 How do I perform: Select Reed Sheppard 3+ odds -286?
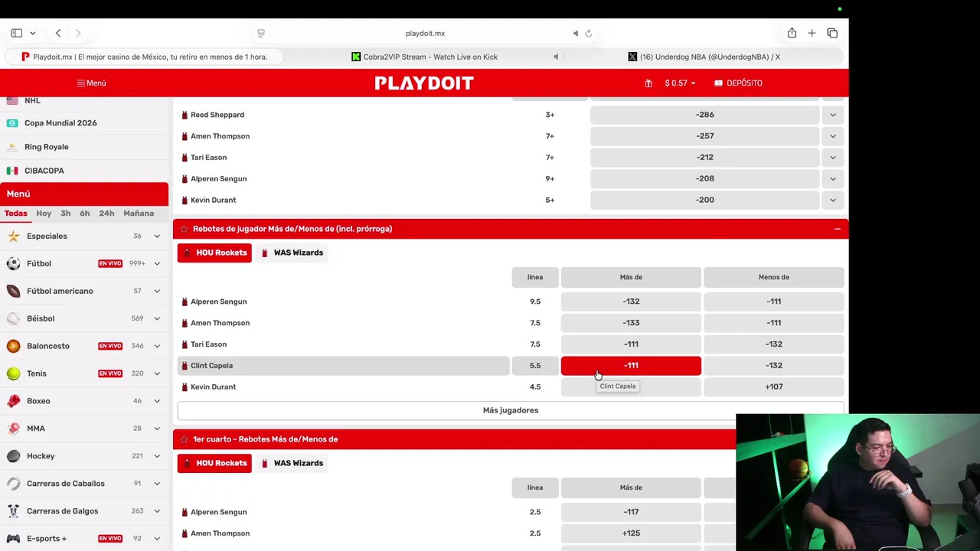pyautogui.click(x=705, y=115)
